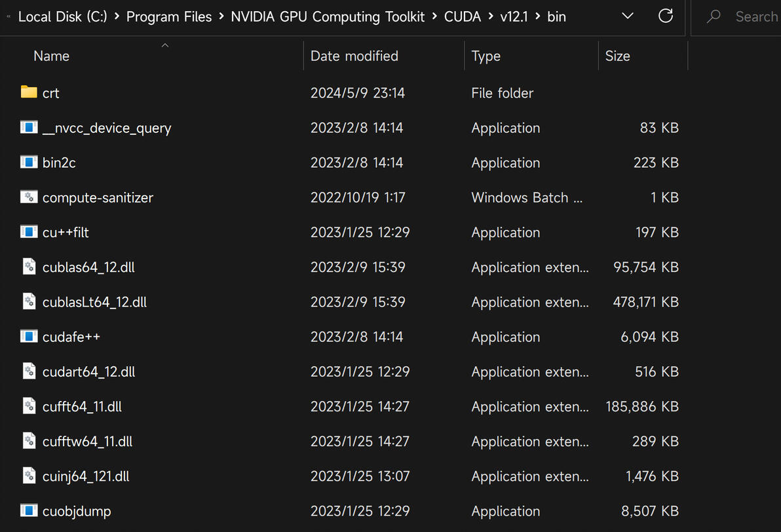Click the bin2c application icon
The width and height of the screenshot is (781, 532).
coord(29,162)
